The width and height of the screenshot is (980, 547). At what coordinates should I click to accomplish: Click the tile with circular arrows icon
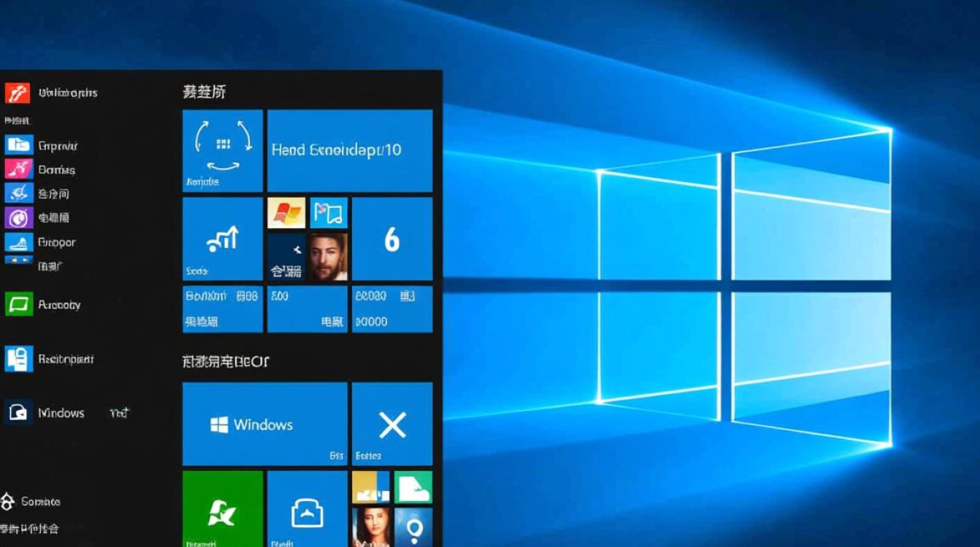[222, 151]
